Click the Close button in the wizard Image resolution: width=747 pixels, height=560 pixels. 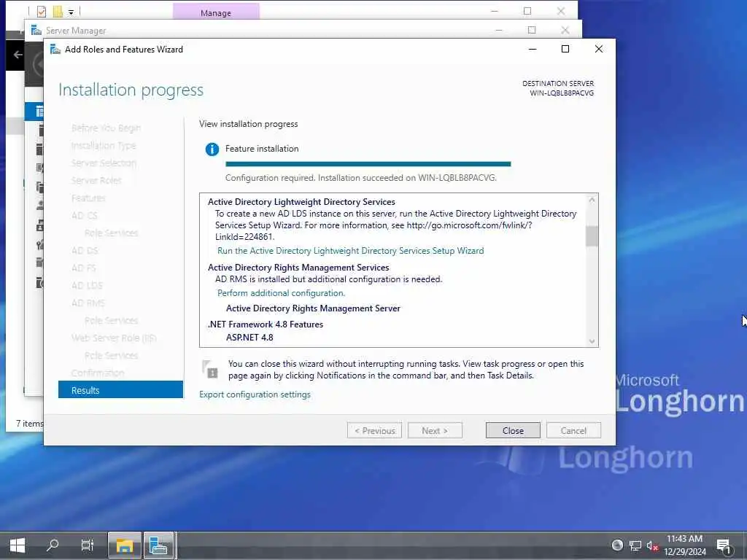(513, 430)
